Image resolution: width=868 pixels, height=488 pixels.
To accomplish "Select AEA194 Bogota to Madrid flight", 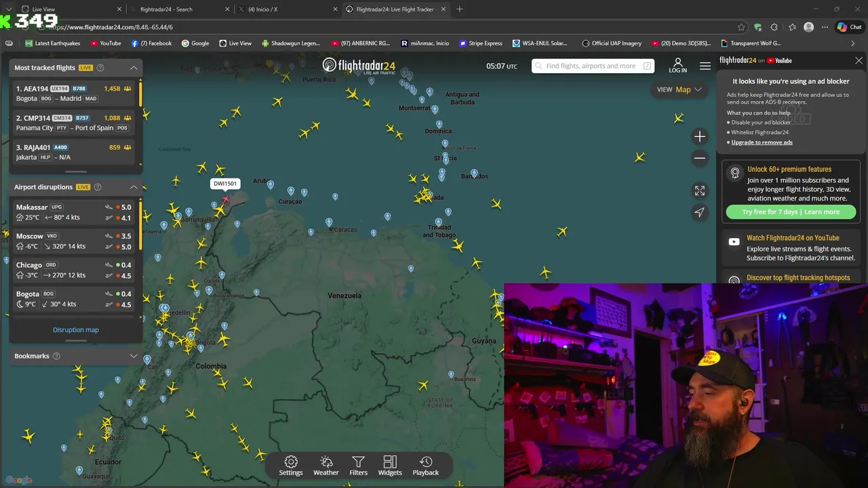I will point(75,94).
